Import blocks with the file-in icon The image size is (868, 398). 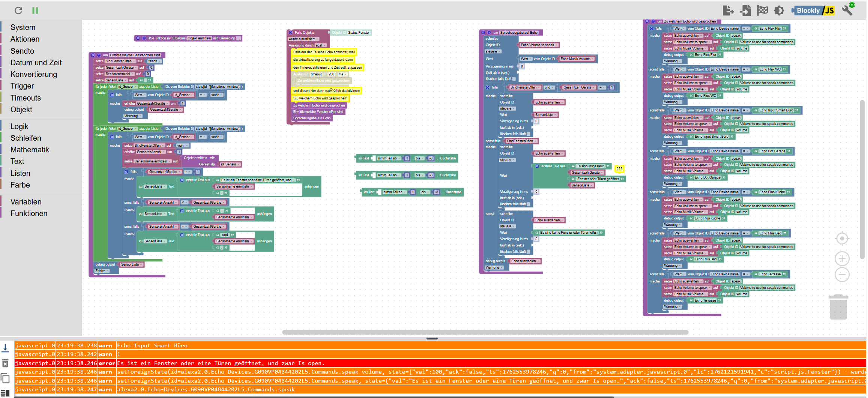[x=745, y=11]
